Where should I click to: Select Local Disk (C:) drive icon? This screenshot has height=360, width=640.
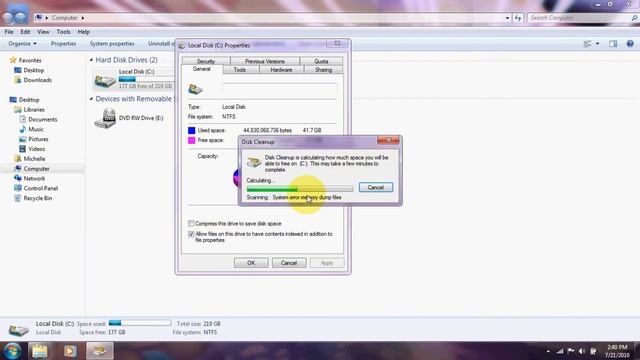point(105,80)
